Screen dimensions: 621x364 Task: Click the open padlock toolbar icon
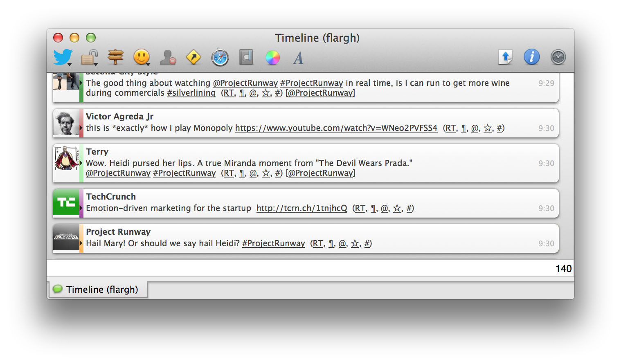(x=89, y=58)
